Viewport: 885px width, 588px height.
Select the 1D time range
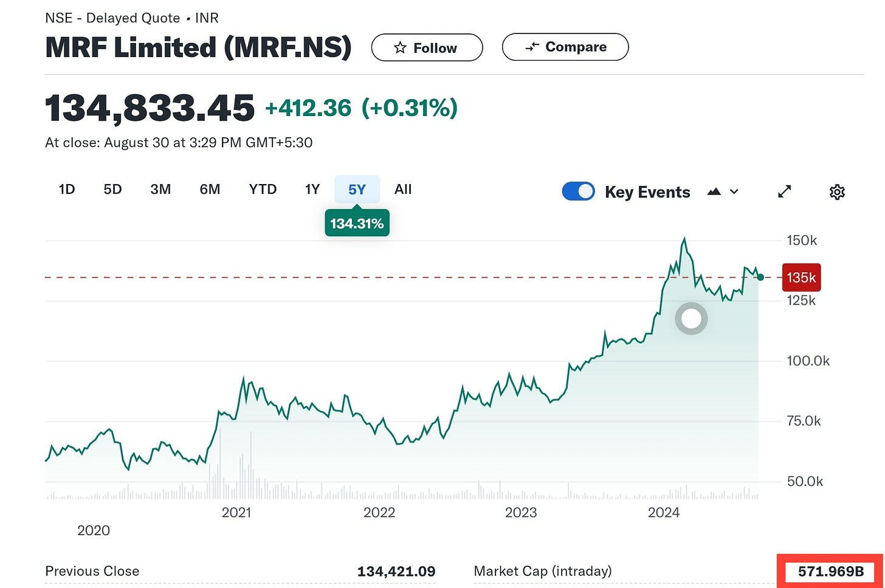(x=67, y=190)
